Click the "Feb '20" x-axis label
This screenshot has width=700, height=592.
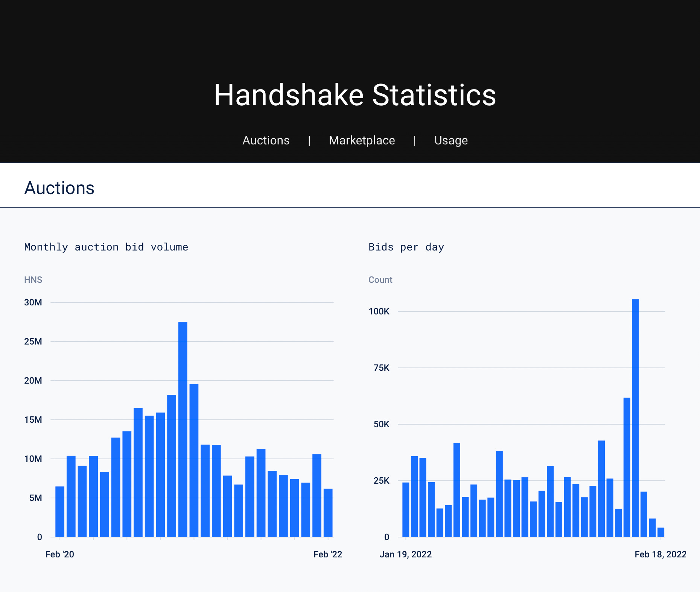[60, 554]
